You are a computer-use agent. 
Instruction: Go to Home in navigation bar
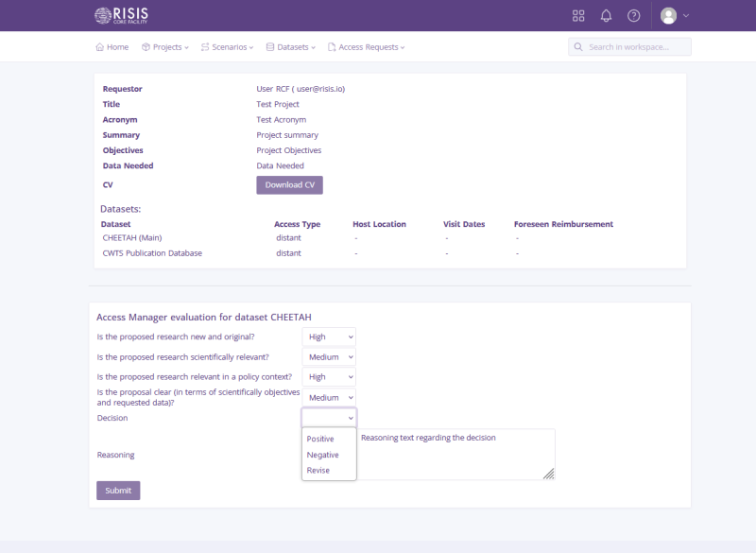[x=112, y=46]
